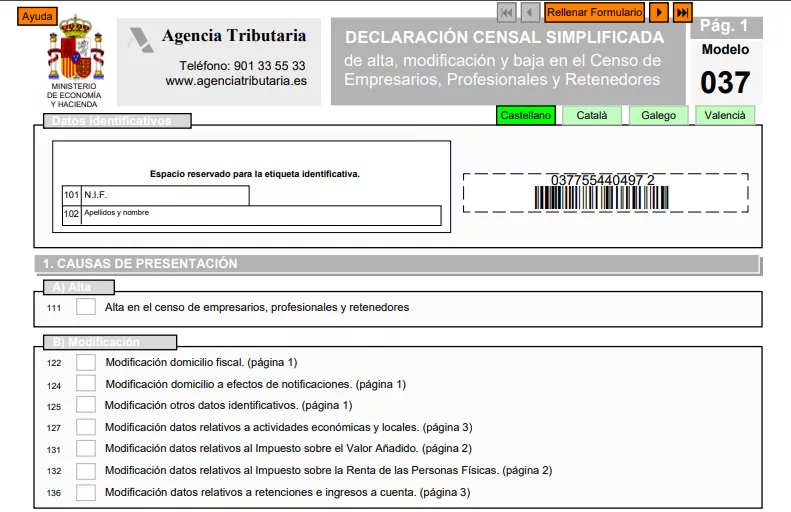This screenshot has width=791, height=512.
Task: Go to the next page arrow
Action: [659, 12]
